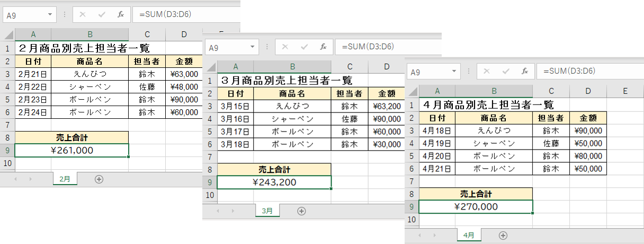Image resolution: width=644 pixels, height=244 pixels.
Task: Click Select All corner in the February sheet
Action: 7,35
